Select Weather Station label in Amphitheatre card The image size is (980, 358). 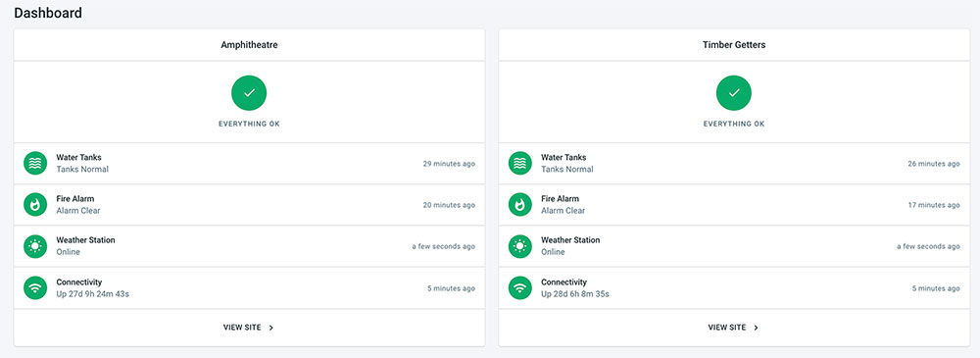(85, 240)
